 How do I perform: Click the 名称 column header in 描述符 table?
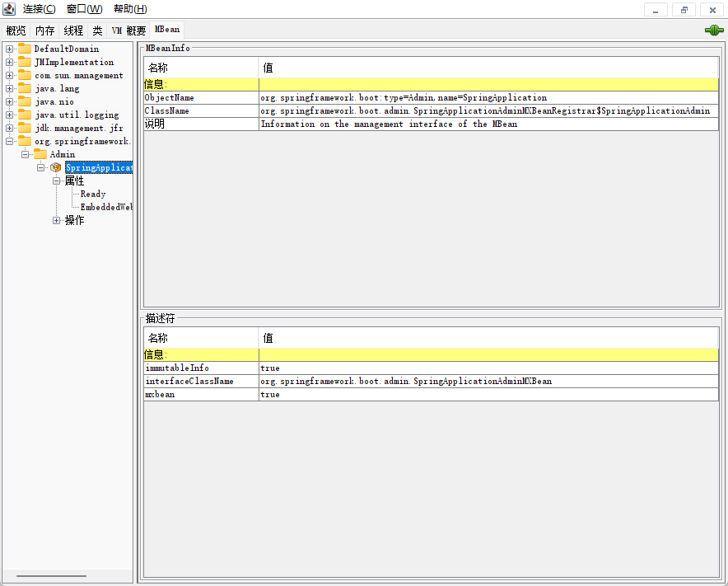pyautogui.click(x=201, y=338)
